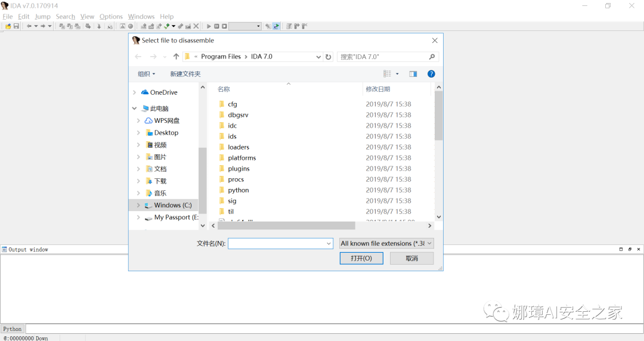Click the gray circle toolbar icon
This screenshot has height=341, width=644.
coord(131,26)
